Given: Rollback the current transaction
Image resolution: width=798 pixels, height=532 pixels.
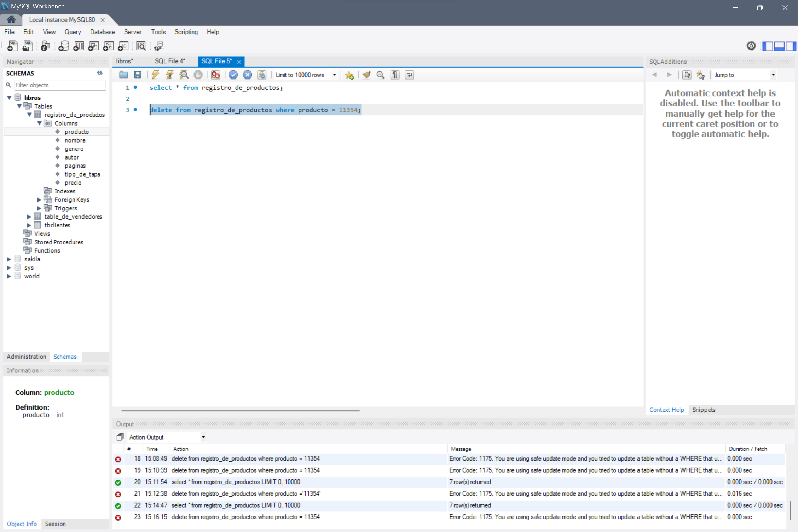Looking at the screenshot, I should 248,75.
